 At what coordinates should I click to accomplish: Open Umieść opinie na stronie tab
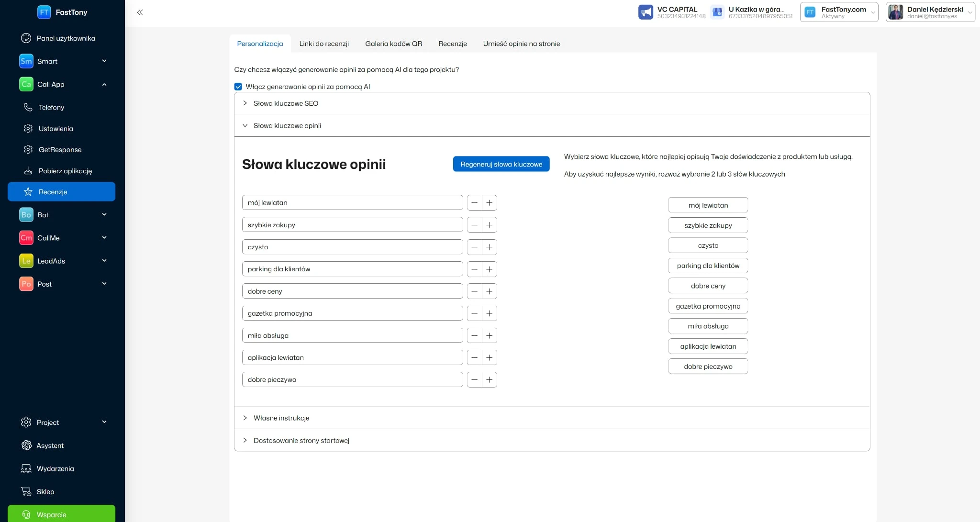point(522,44)
